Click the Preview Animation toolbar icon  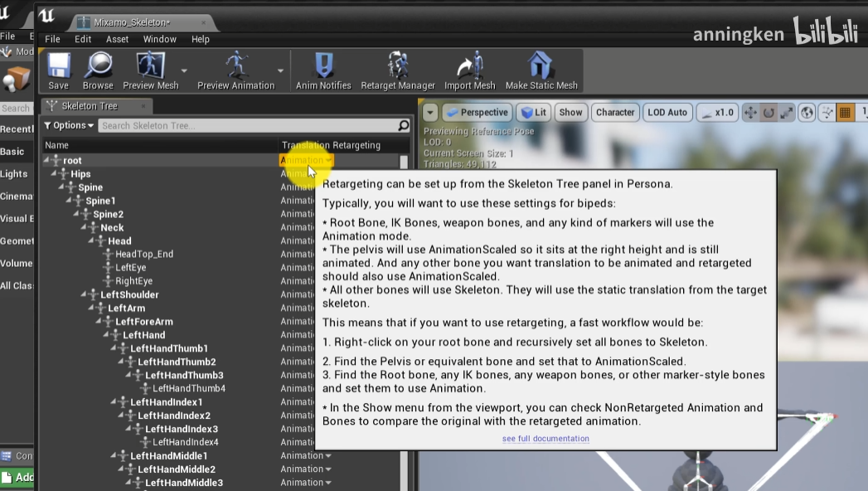coord(235,70)
